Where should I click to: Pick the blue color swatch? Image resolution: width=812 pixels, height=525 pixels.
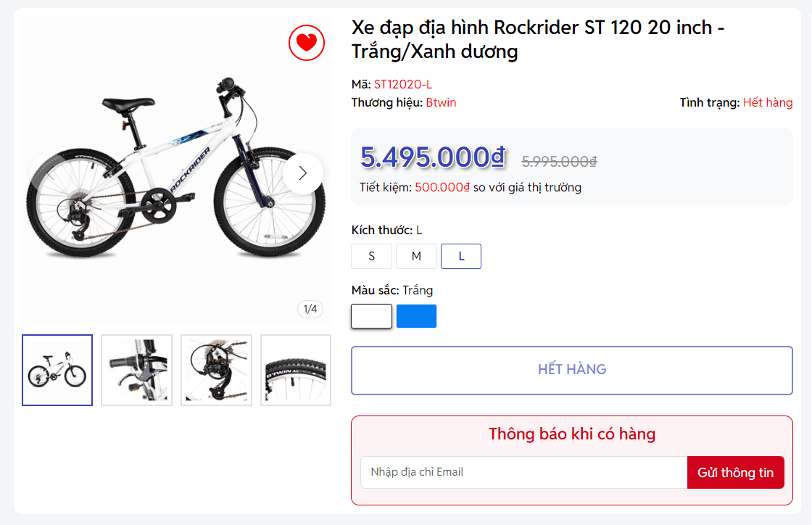[416, 316]
